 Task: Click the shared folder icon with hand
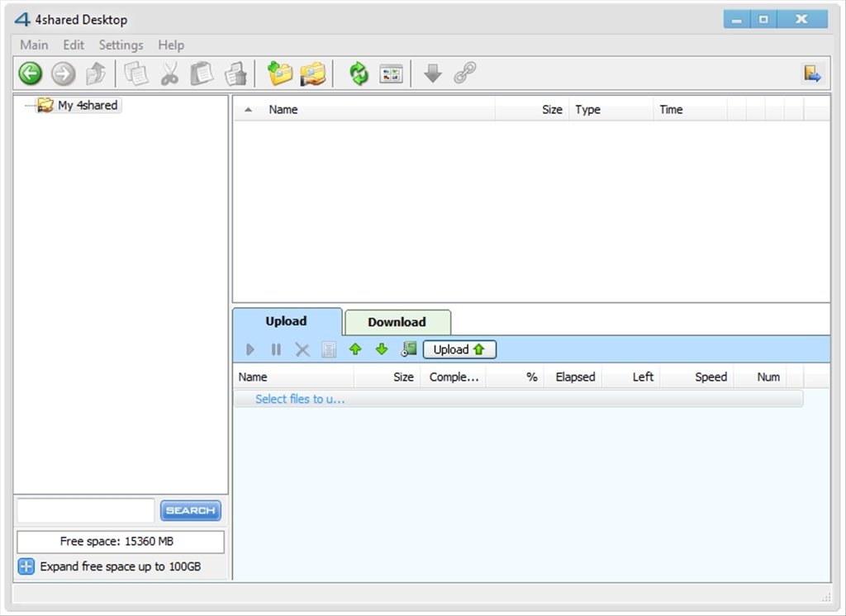313,73
